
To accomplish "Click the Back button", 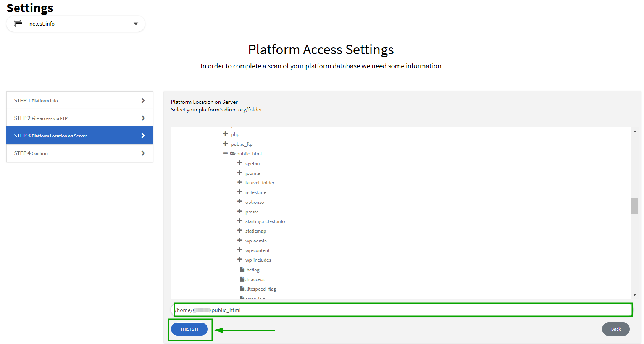I will 616,329.
